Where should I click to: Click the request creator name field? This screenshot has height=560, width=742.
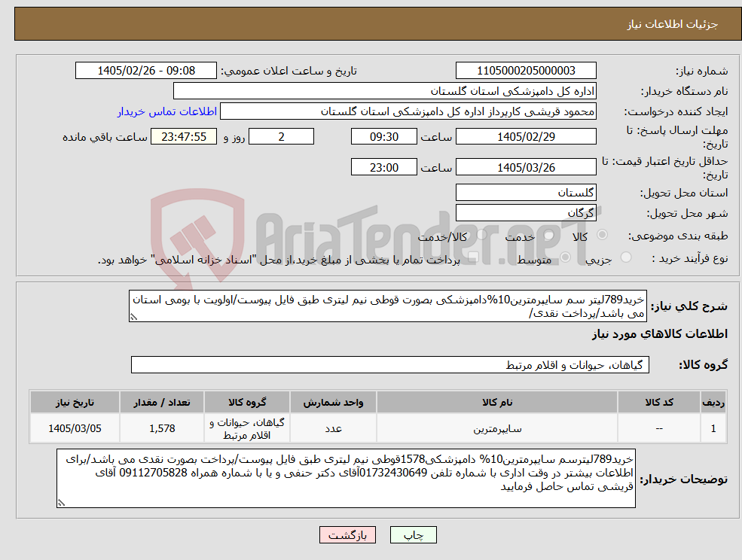[x=408, y=111]
